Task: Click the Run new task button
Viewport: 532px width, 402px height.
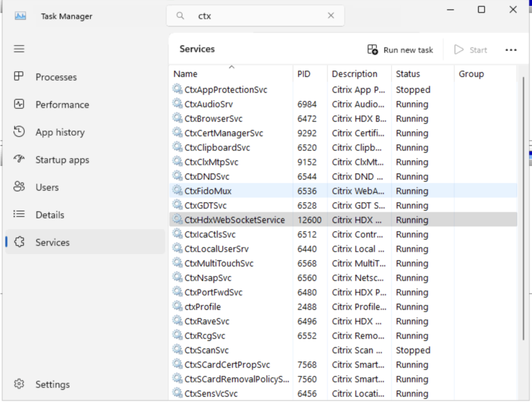Action: tap(400, 50)
